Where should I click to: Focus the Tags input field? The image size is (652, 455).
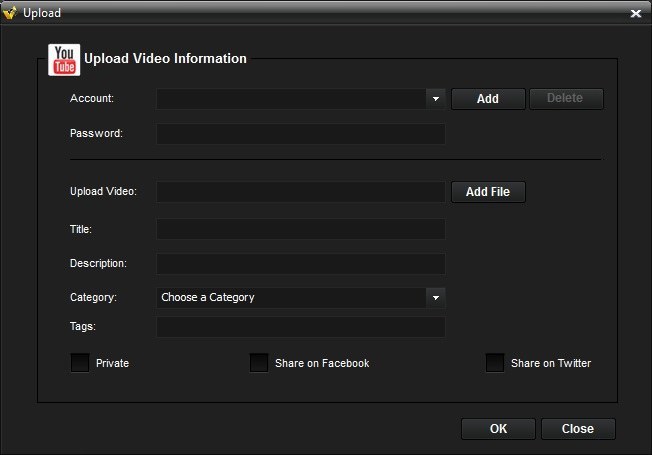coord(301,327)
